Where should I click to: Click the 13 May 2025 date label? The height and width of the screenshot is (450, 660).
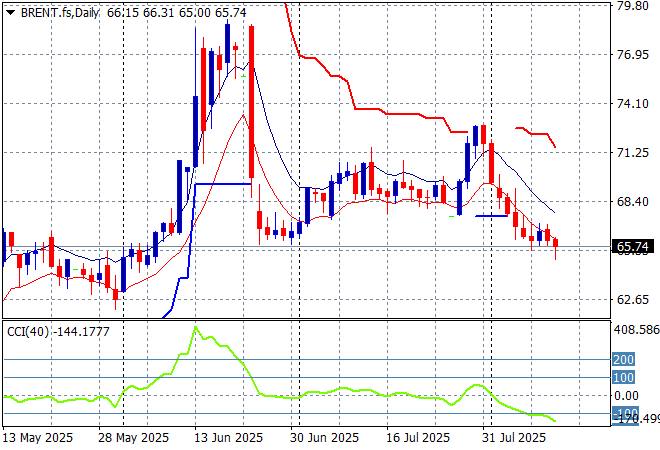40,438
